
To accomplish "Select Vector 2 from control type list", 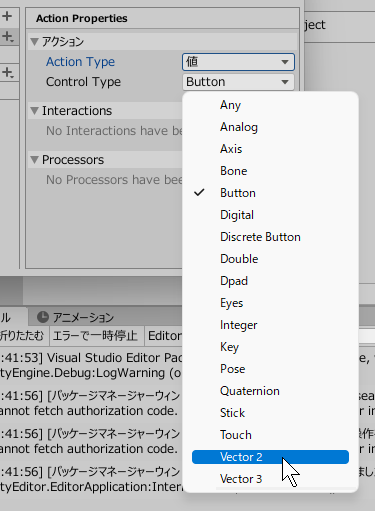I will (270, 457).
